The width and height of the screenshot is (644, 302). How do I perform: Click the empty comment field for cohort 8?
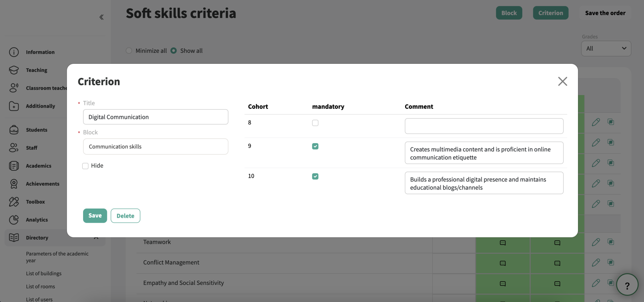tap(484, 126)
